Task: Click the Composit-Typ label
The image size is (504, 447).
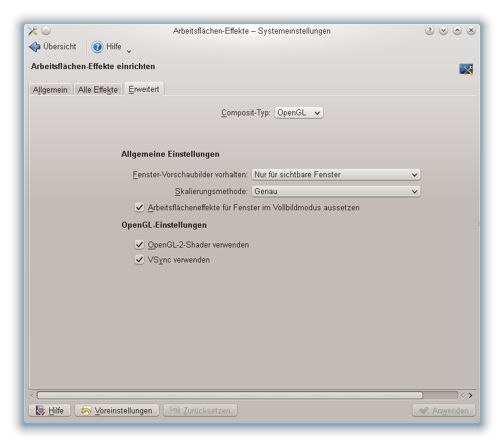Action: tap(246, 113)
